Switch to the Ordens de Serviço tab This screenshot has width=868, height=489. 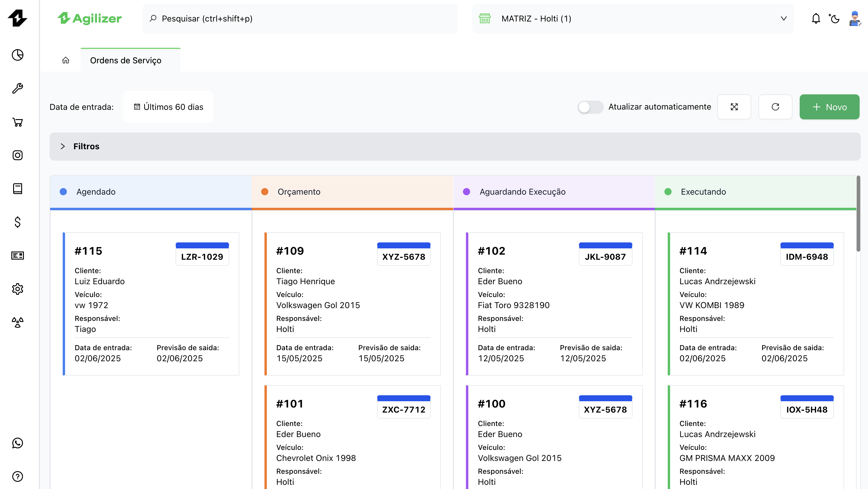pyautogui.click(x=126, y=60)
